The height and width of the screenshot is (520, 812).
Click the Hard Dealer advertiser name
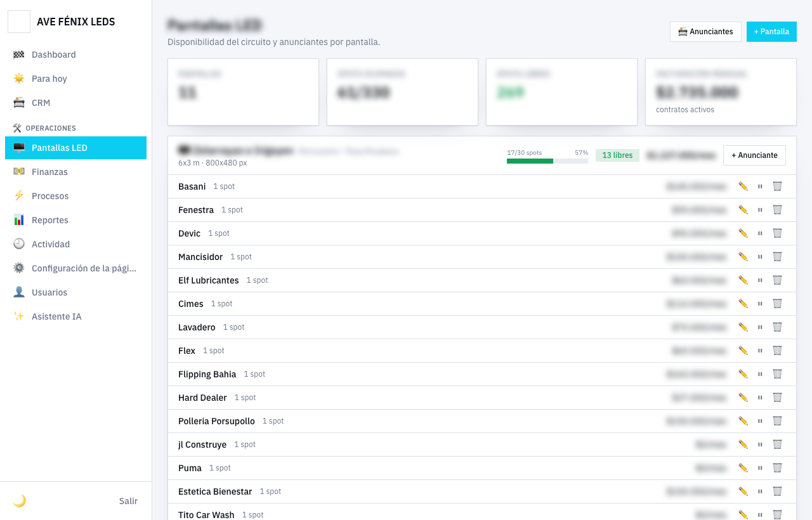202,398
